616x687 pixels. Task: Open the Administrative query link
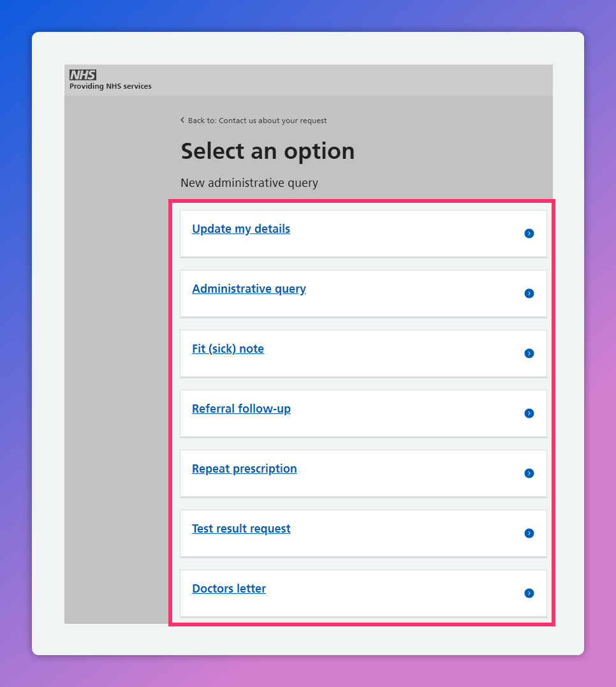click(x=249, y=289)
